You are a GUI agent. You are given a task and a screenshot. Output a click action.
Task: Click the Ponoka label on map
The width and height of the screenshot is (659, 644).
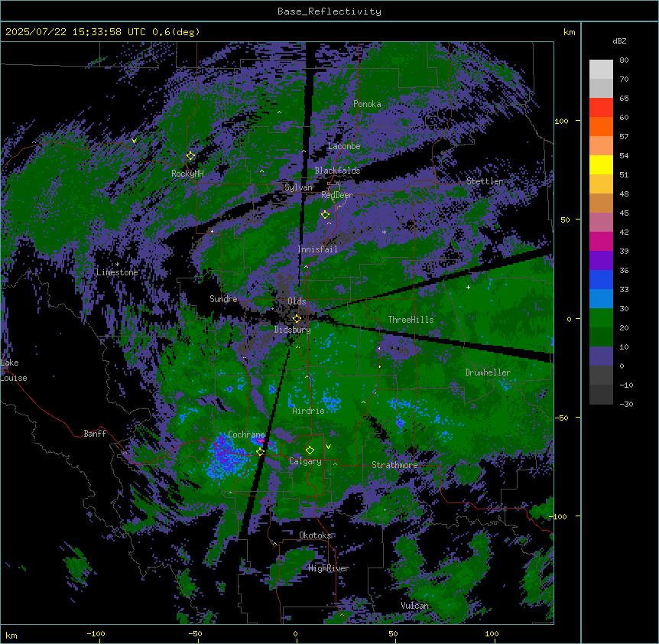(367, 104)
